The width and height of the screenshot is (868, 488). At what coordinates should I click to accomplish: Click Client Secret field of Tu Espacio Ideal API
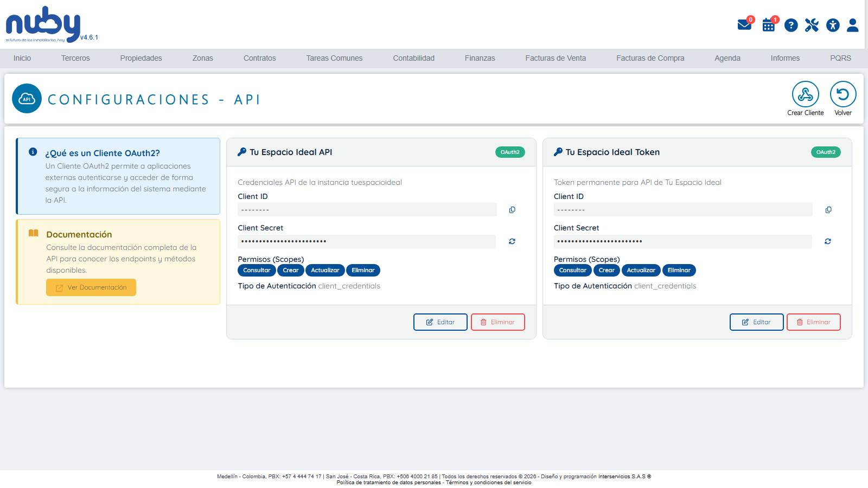tap(367, 241)
